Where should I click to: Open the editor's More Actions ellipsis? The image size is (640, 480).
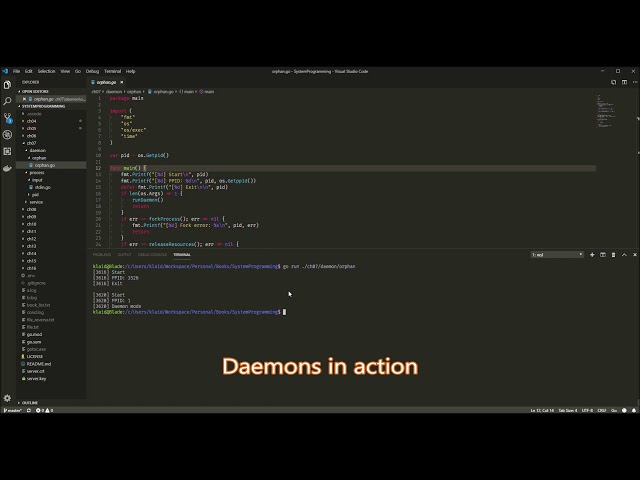coord(635,82)
